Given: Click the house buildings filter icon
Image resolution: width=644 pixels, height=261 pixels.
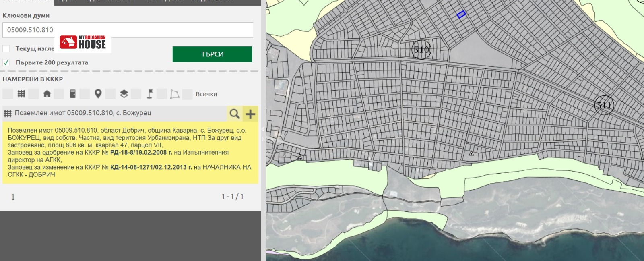Looking at the screenshot, I should [x=47, y=94].
